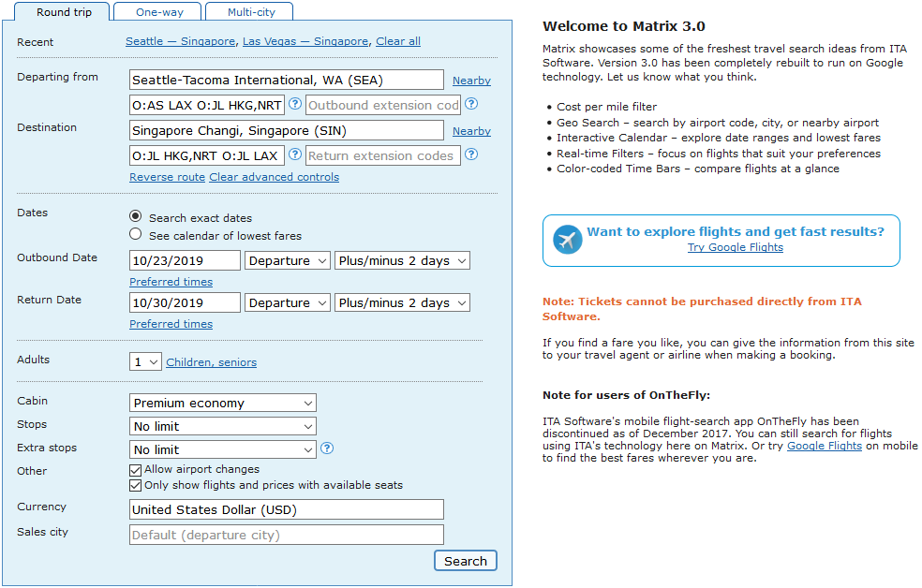
Task: Open the Cabin Premium economy dropdown
Action: [x=223, y=403]
